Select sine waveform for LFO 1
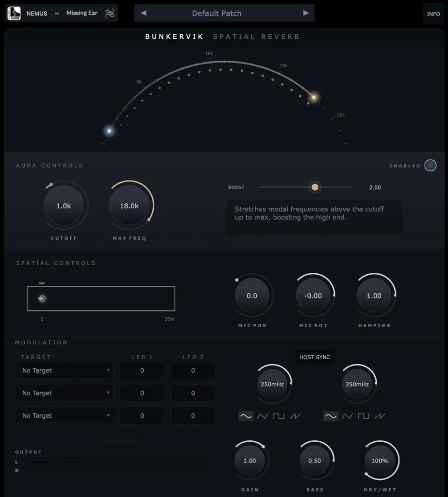The height and width of the screenshot is (497, 448). [x=246, y=416]
